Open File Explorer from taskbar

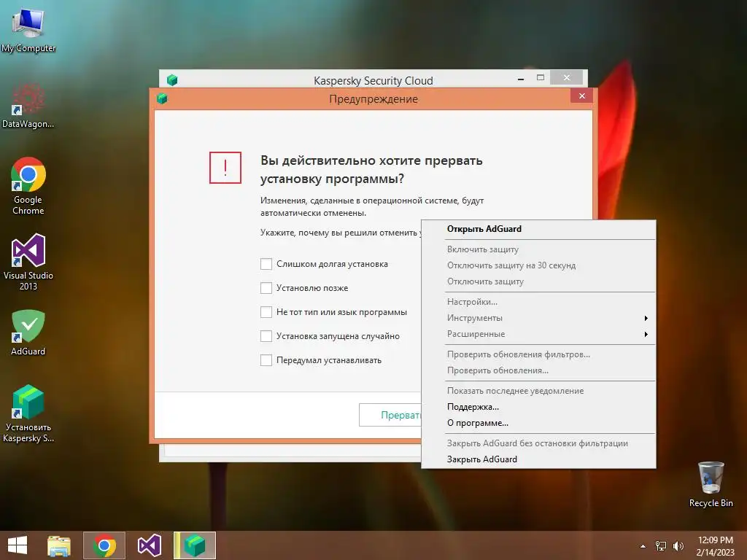tap(59, 545)
